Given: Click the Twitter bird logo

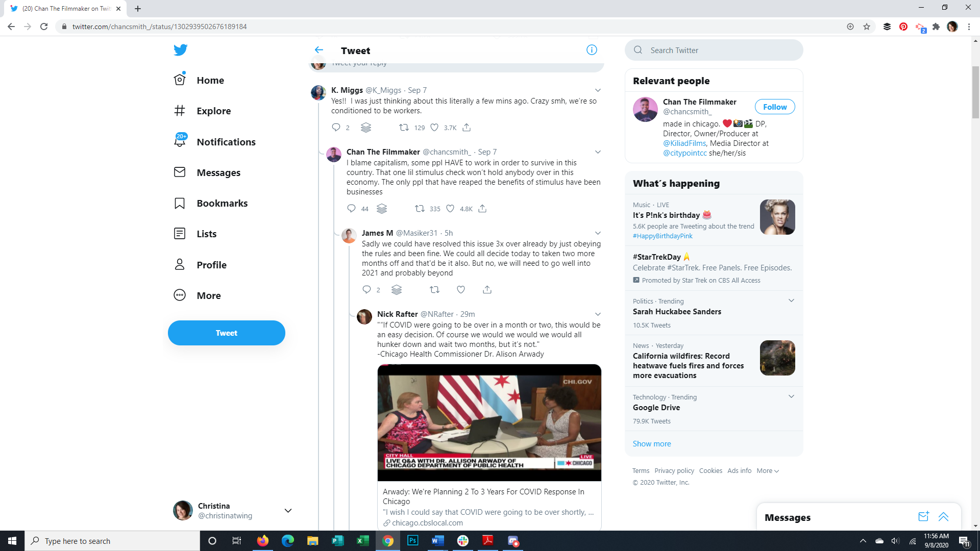Looking at the screenshot, I should pyautogui.click(x=180, y=50).
